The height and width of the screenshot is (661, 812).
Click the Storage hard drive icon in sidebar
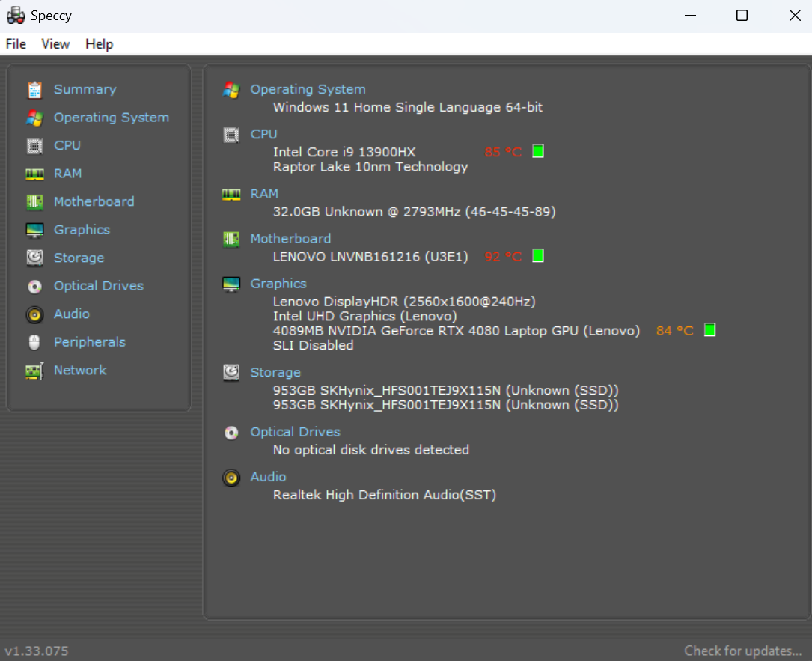pos(34,258)
